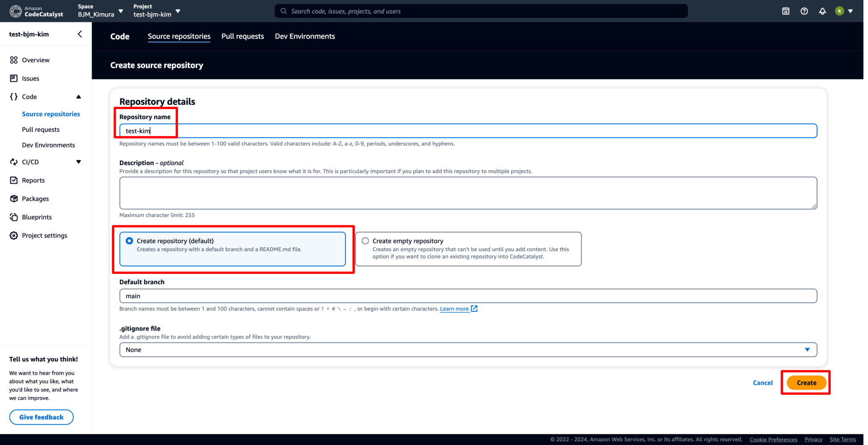Open Packages via its sidebar icon

coord(13,198)
